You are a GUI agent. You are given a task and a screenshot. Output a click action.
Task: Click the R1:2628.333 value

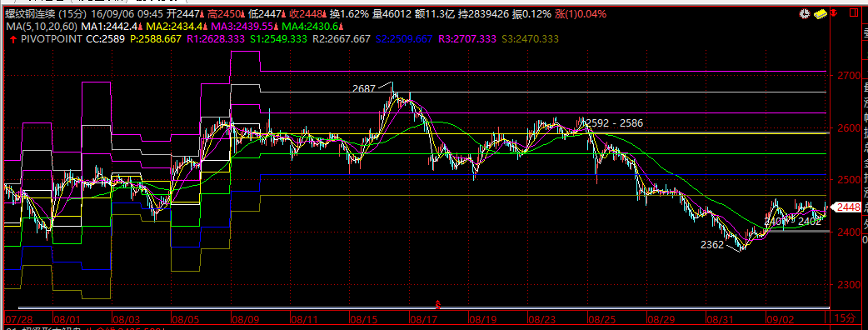click(215, 39)
